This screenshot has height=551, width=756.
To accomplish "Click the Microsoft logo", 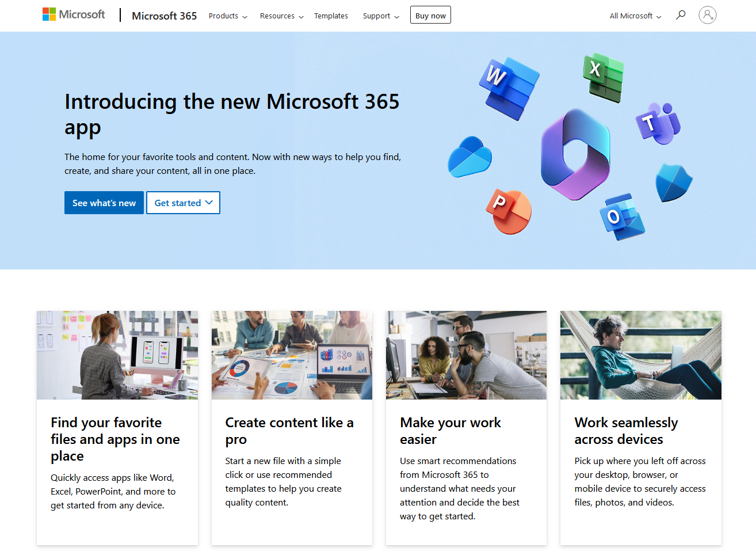I will 73,14.
